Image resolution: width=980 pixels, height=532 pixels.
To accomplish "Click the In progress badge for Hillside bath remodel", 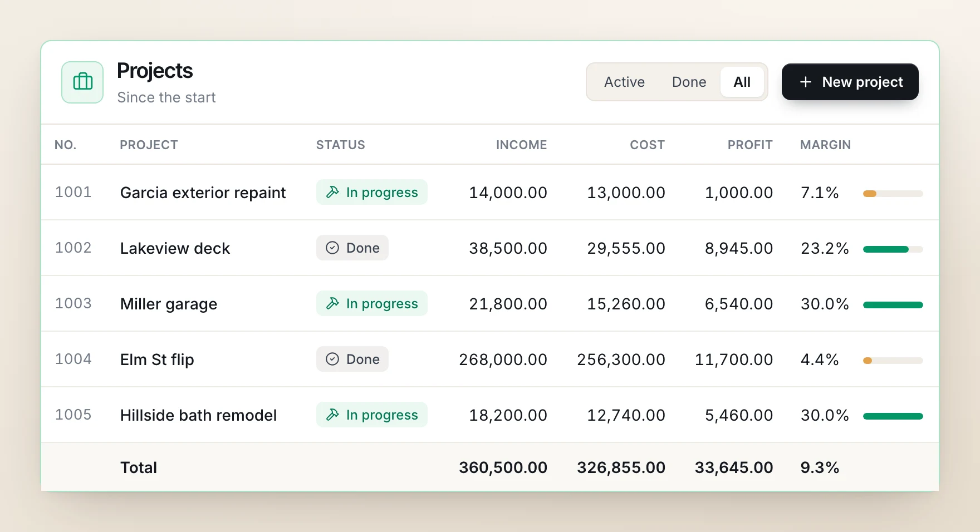I will point(372,415).
